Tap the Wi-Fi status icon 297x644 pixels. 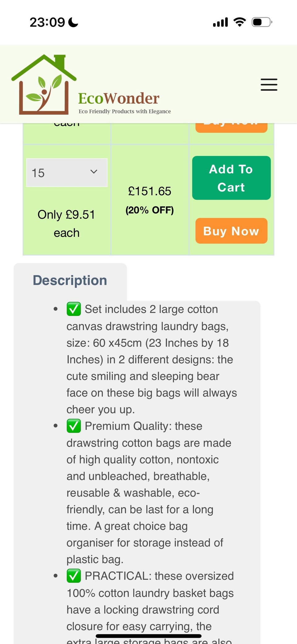coord(239,22)
